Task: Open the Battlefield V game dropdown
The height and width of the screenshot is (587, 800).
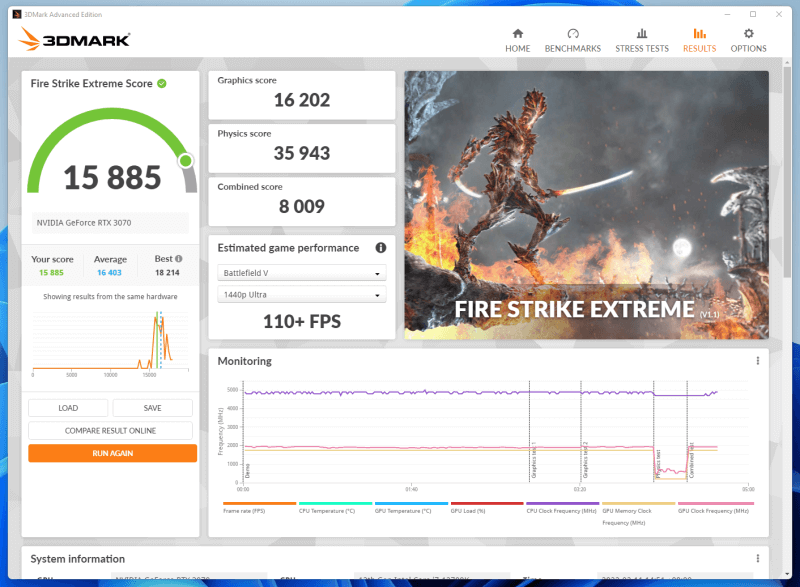Action: tap(302, 273)
